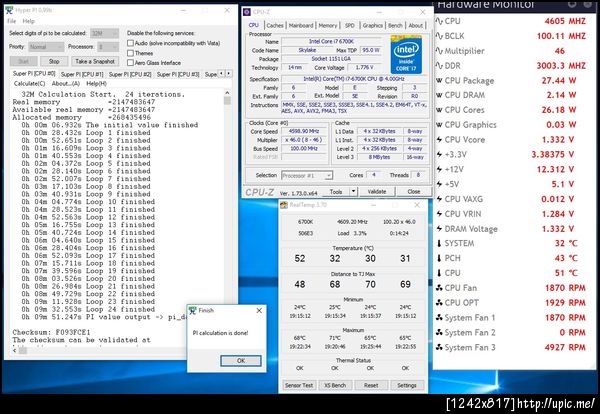Click the fan icon beside CPU Fan
The width and height of the screenshot is (600, 414).
439,288
